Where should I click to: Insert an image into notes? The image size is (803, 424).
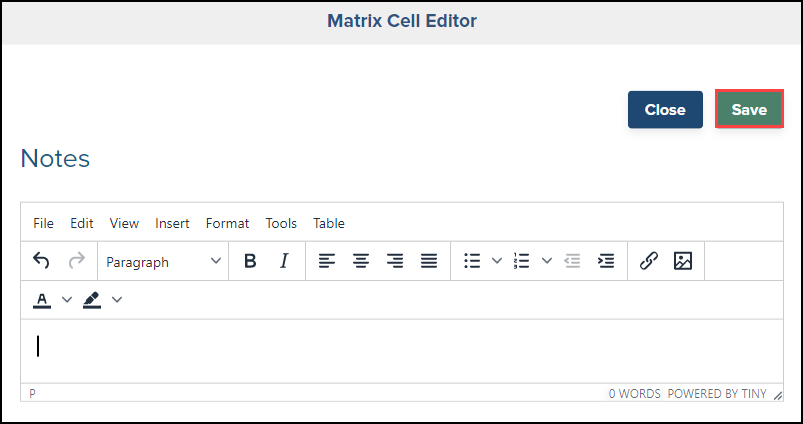[x=683, y=261]
